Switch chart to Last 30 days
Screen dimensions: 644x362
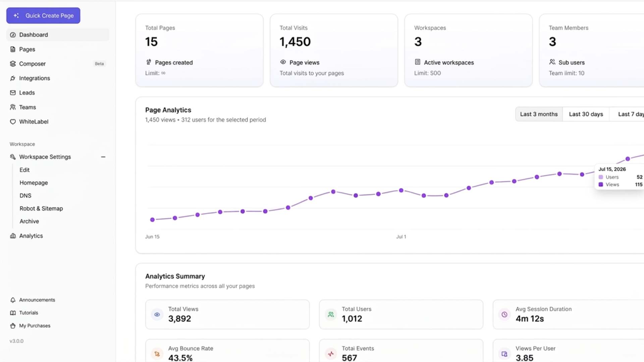pos(586,114)
